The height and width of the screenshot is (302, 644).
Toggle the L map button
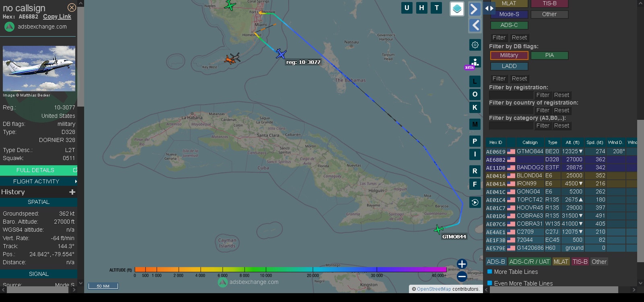click(475, 81)
